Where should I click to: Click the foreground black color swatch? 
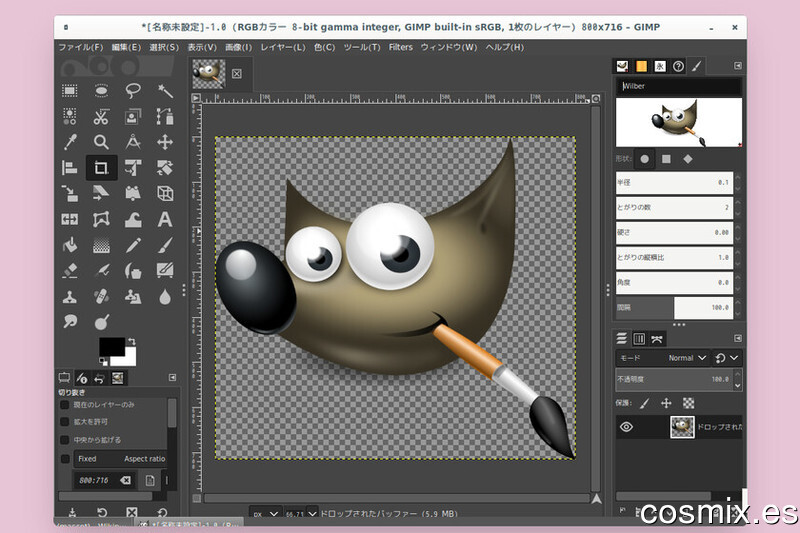111,346
